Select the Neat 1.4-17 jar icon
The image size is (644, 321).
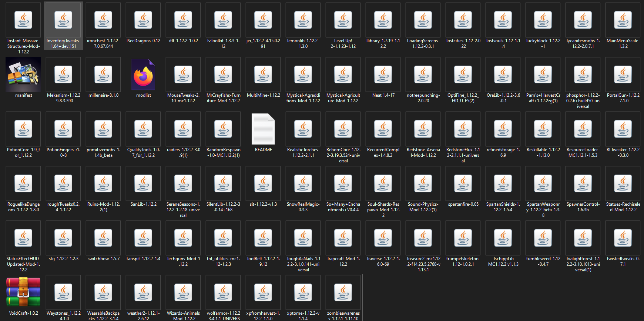tap(383, 75)
